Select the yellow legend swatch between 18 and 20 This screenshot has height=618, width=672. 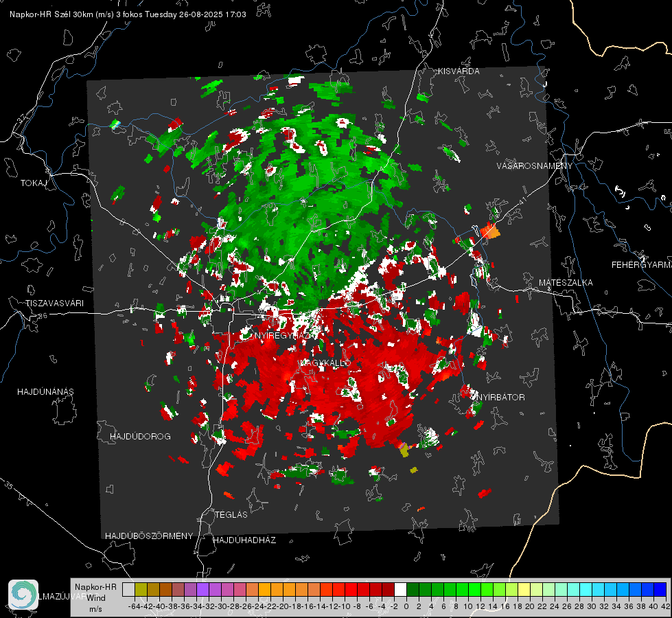click(x=524, y=589)
